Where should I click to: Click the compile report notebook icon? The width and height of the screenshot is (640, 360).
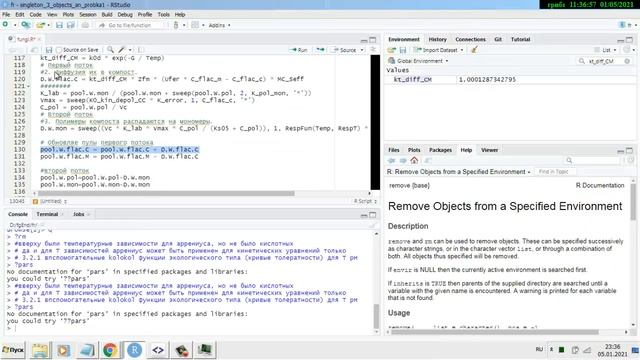(x=141, y=50)
